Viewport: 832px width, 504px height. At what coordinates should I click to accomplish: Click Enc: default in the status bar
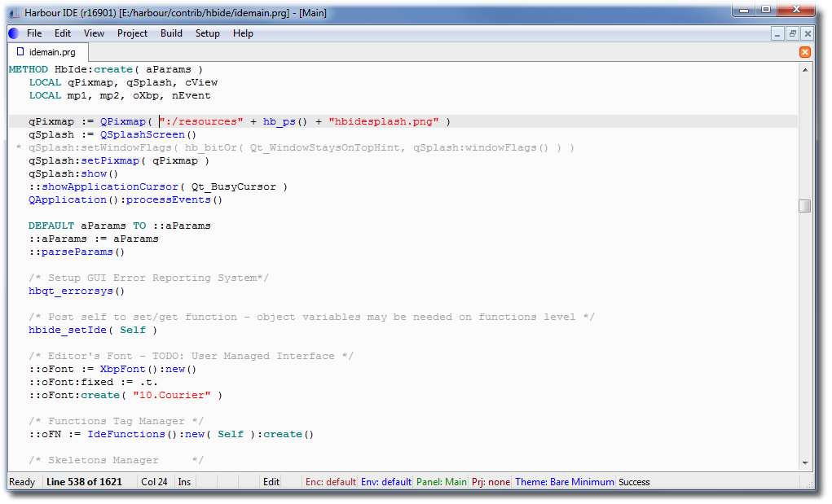(x=330, y=482)
